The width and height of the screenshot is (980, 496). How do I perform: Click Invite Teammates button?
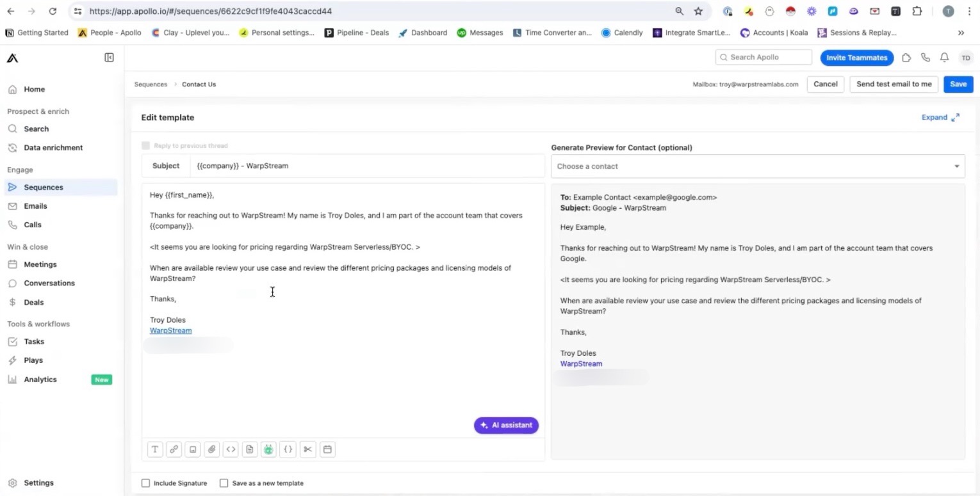click(856, 58)
